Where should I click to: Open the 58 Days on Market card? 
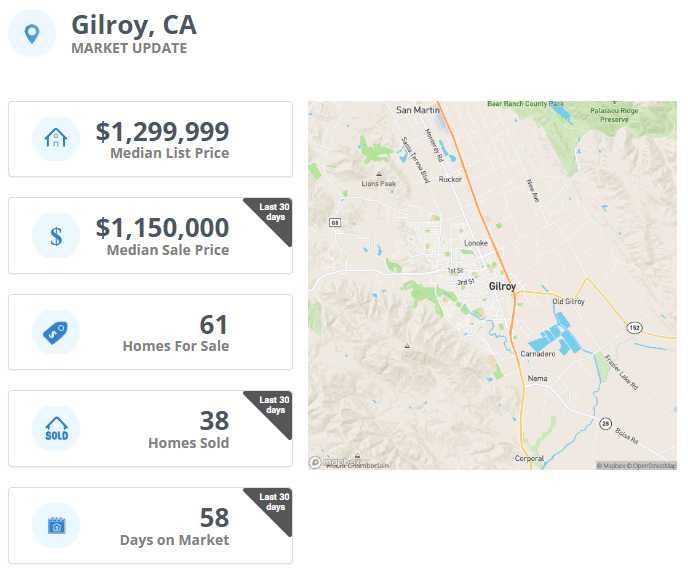[150, 525]
